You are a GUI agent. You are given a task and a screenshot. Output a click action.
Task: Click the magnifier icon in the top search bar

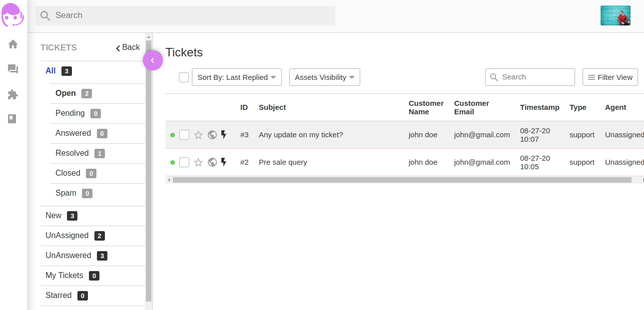pos(45,15)
